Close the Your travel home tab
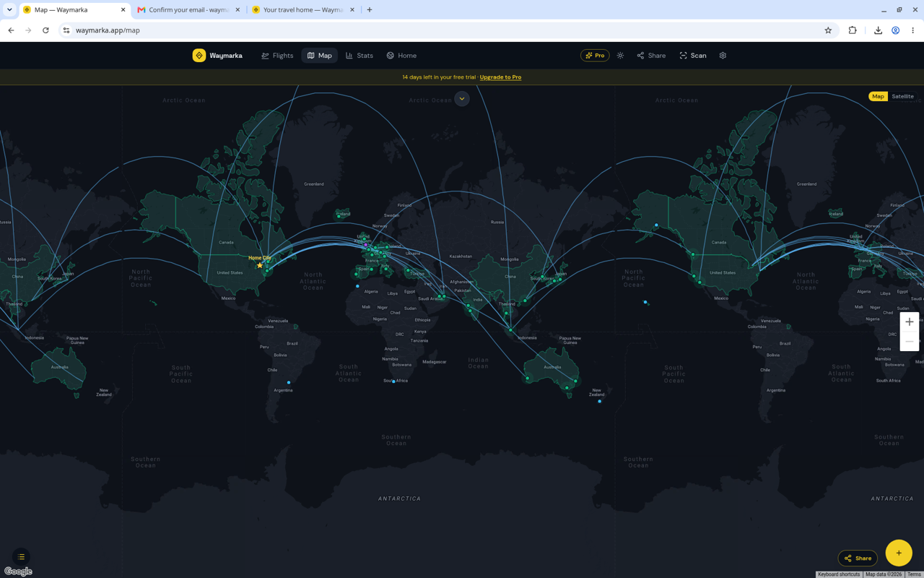The height and width of the screenshot is (578, 924). tap(352, 10)
